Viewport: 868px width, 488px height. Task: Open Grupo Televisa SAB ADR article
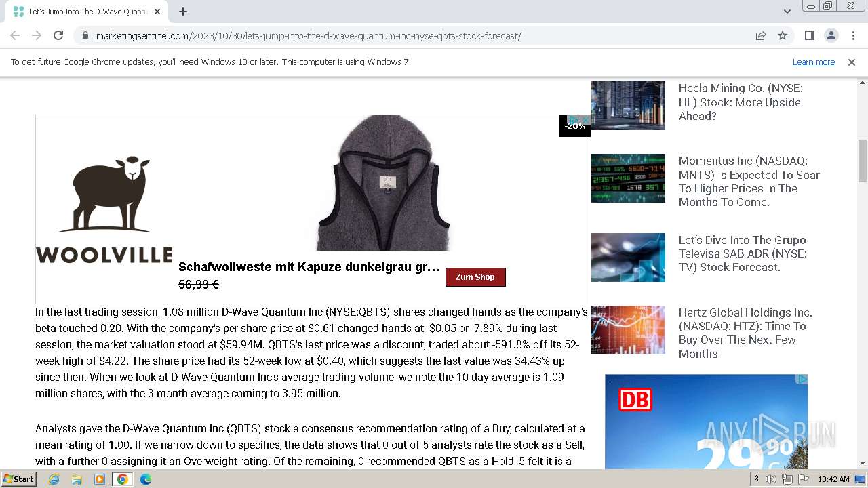click(x=743, y=253)
